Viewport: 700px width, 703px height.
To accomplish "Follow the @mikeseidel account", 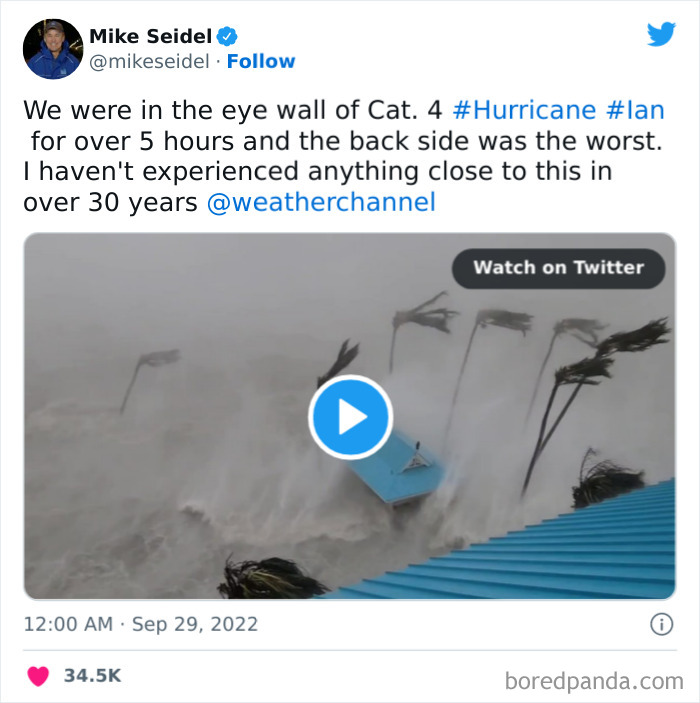I will pyautogui.click(x=261, y=61).
